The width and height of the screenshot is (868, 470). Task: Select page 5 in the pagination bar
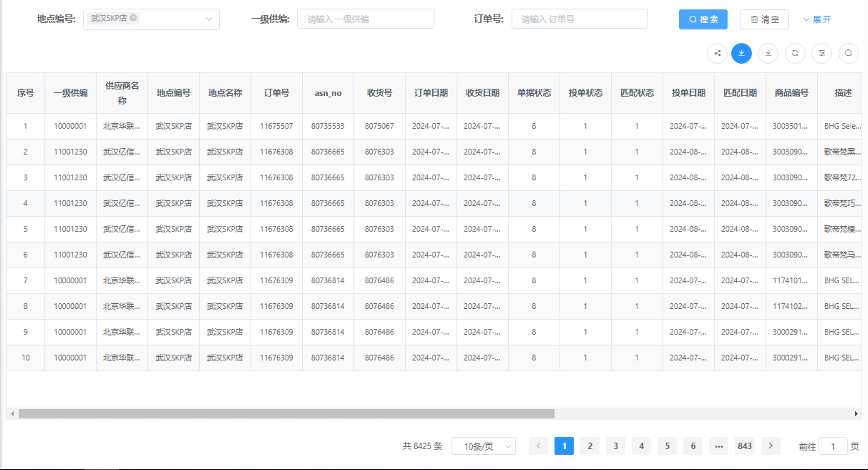point(667,446)
